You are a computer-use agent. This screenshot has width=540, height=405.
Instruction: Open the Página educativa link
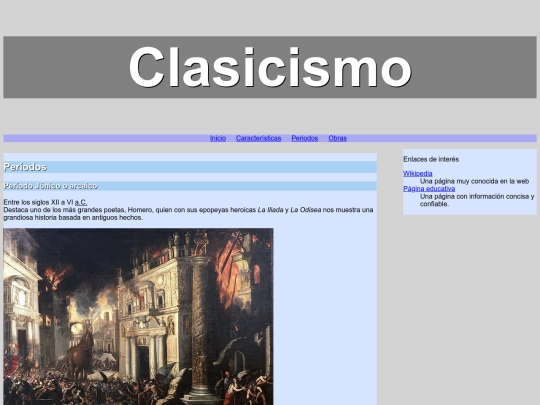(429, 189)
